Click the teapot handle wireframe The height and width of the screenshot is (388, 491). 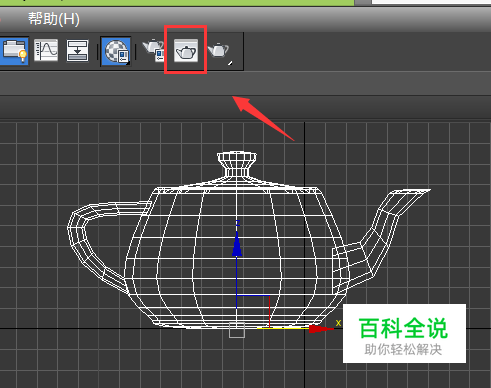coord(109,247)
